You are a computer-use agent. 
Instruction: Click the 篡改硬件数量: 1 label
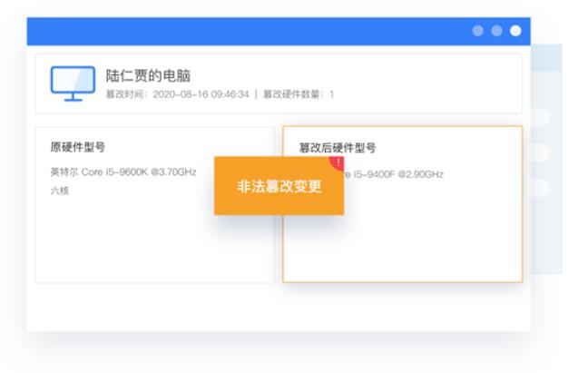click(299, 94)
